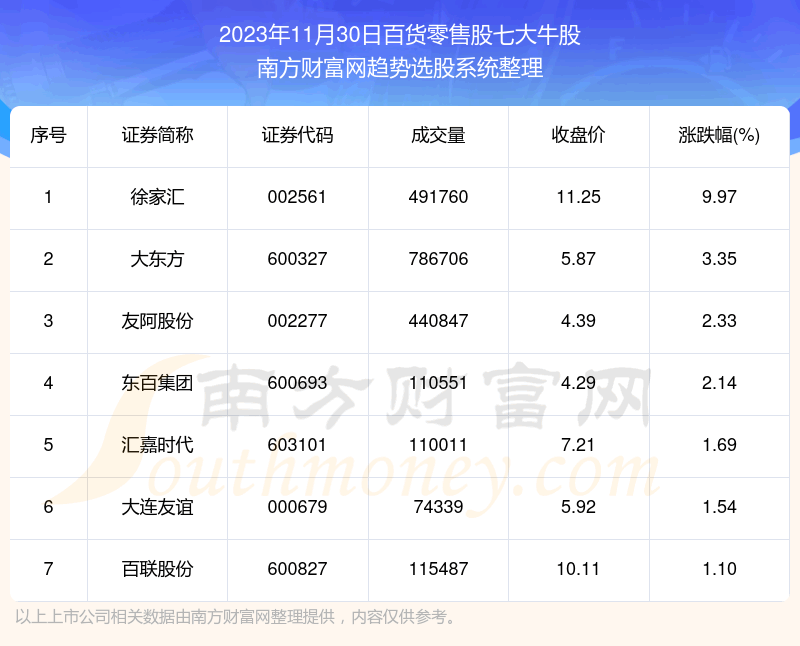The height and width of the screenshot is (646, 800).
Task: Click stock name 徐家汇
Action: (x=157, y=197)
